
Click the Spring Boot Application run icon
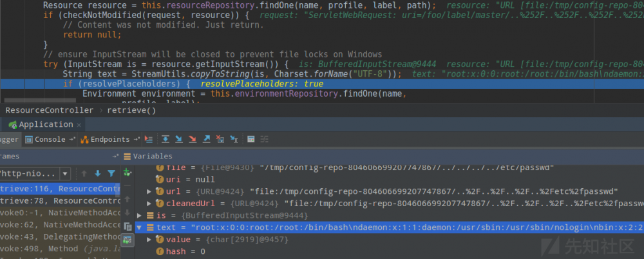13,124
